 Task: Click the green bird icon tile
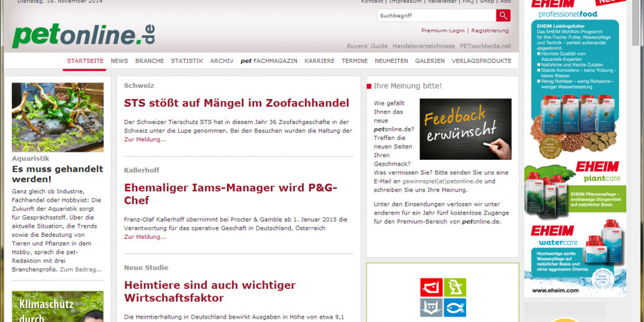point(455,287)
